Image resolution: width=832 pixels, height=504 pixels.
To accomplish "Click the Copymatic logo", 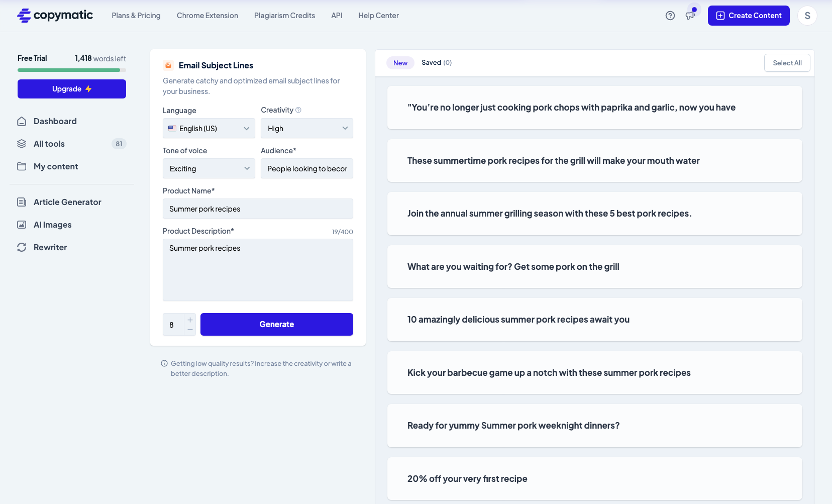I will (55, 16).
